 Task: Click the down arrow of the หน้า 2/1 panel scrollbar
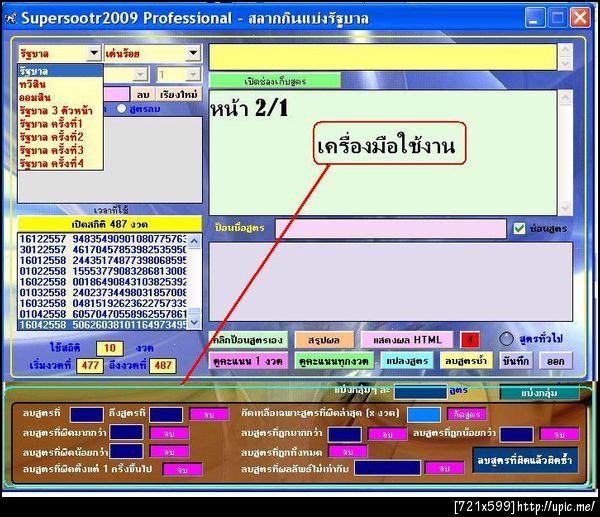[566, 208]
